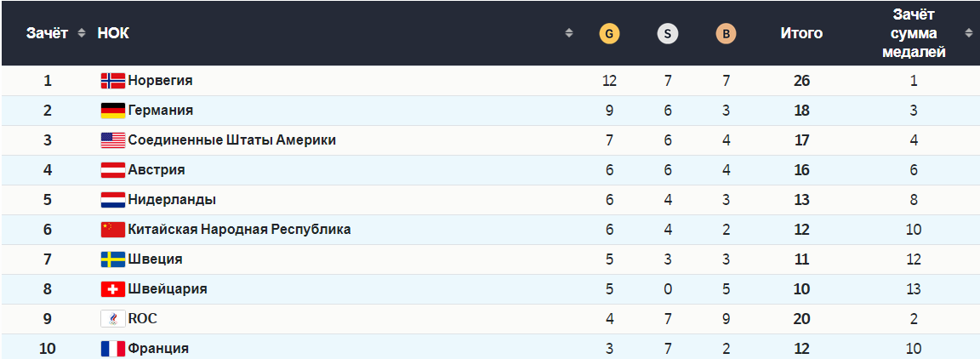
Task: Click the Norway flag icon
Action: tap(112, 81)
